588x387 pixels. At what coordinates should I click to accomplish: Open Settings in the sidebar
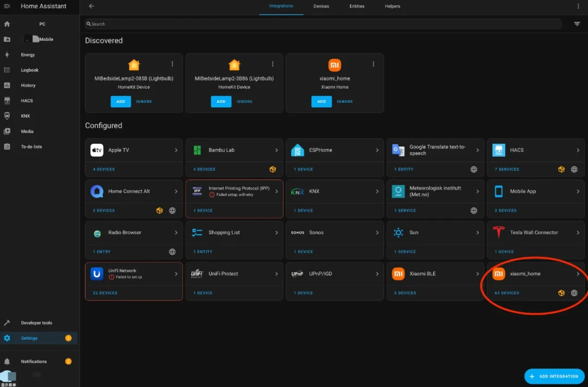pyautogui.click(x=39, y=338)
